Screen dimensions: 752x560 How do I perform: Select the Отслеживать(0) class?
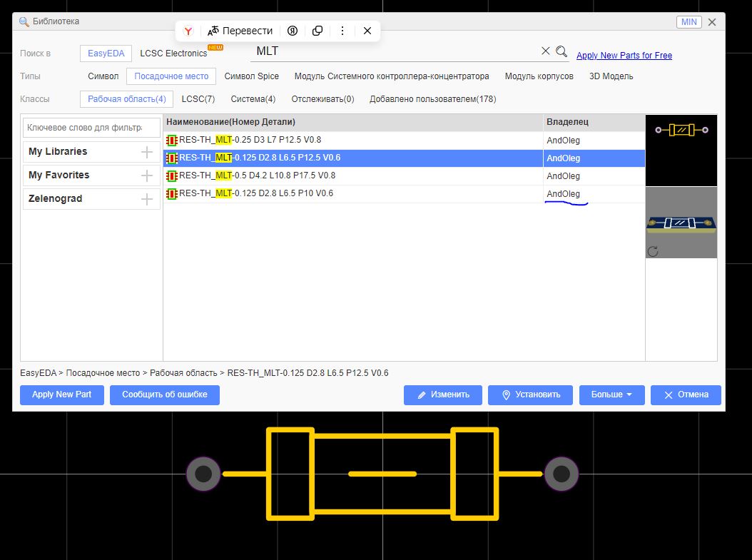coord(322,99)
